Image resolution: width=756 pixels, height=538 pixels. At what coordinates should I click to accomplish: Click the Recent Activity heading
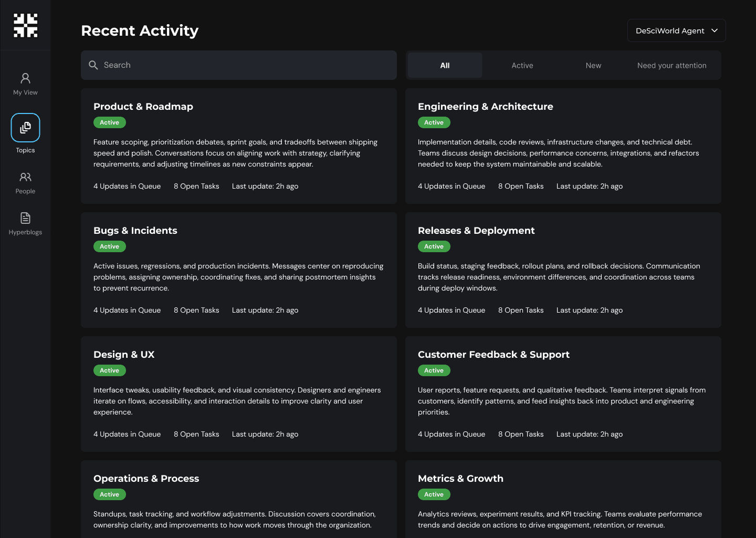[x=140, y=30]
